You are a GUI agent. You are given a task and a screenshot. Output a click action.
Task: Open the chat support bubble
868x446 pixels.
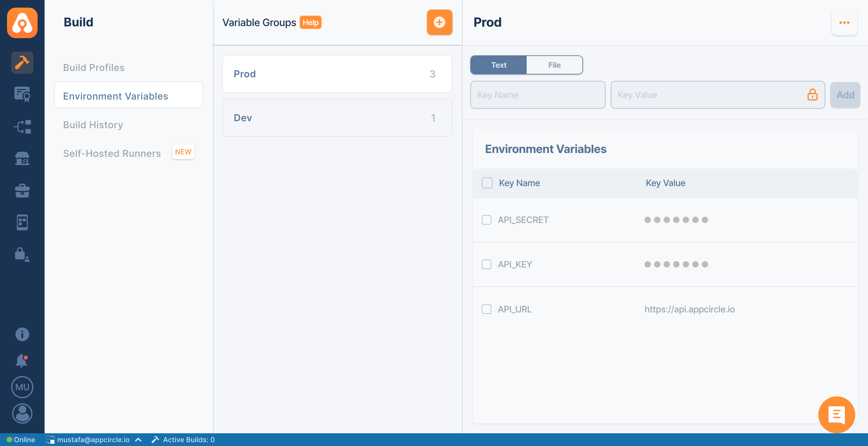pyautogui.click(x=837, y=415)
